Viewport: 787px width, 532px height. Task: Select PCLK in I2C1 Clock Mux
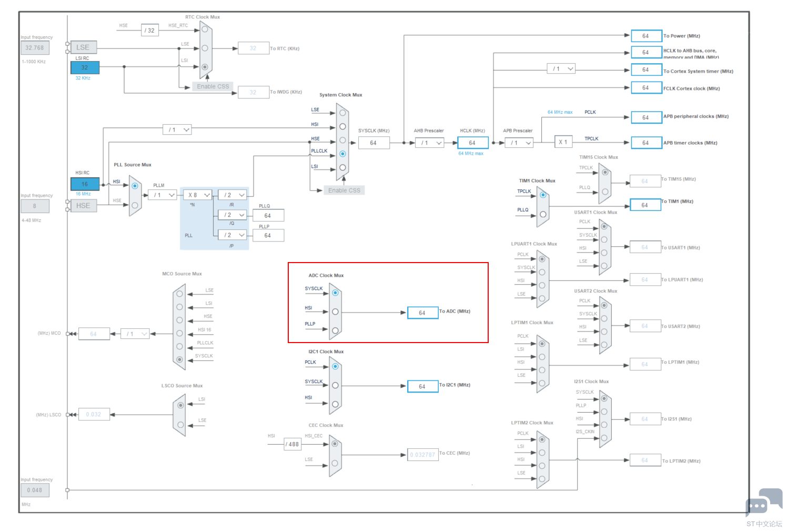coord(335,366)
